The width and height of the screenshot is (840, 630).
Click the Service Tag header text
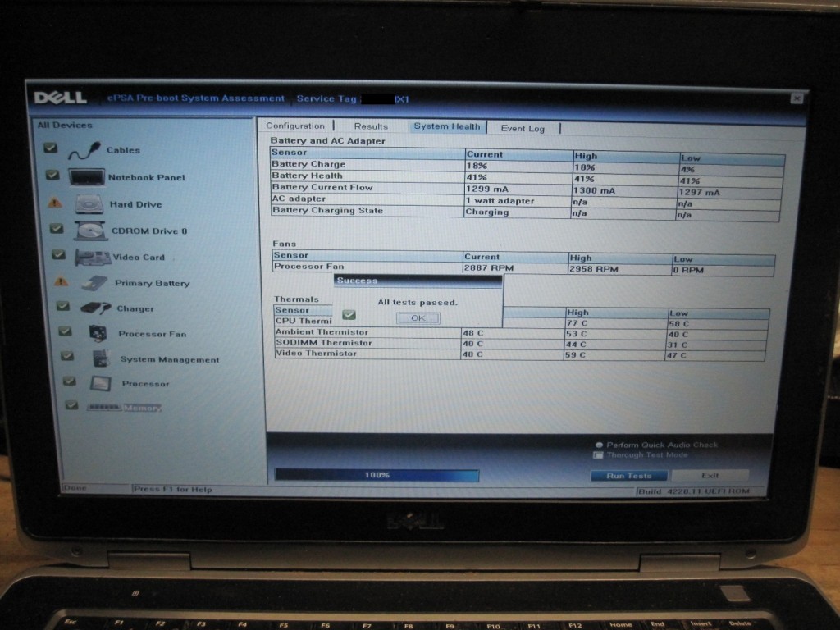coord(326,98)
